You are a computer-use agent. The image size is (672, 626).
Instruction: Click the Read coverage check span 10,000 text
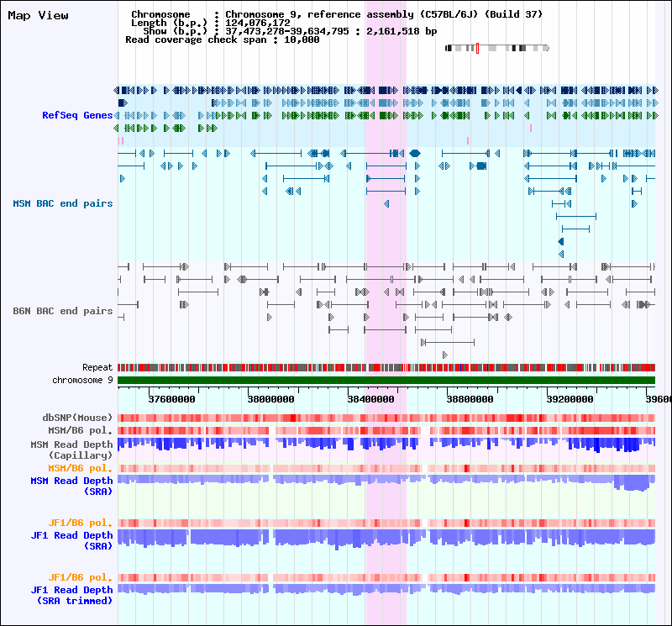[x=223, y=39]
